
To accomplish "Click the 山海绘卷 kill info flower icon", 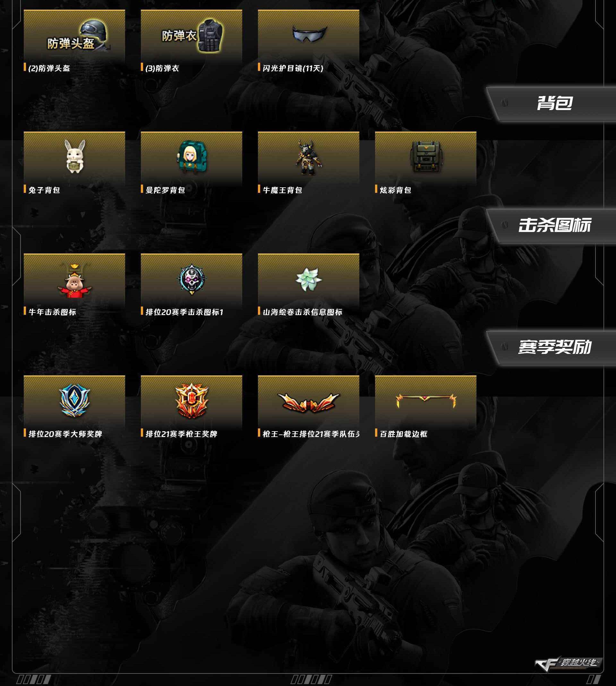I will 309,279.
